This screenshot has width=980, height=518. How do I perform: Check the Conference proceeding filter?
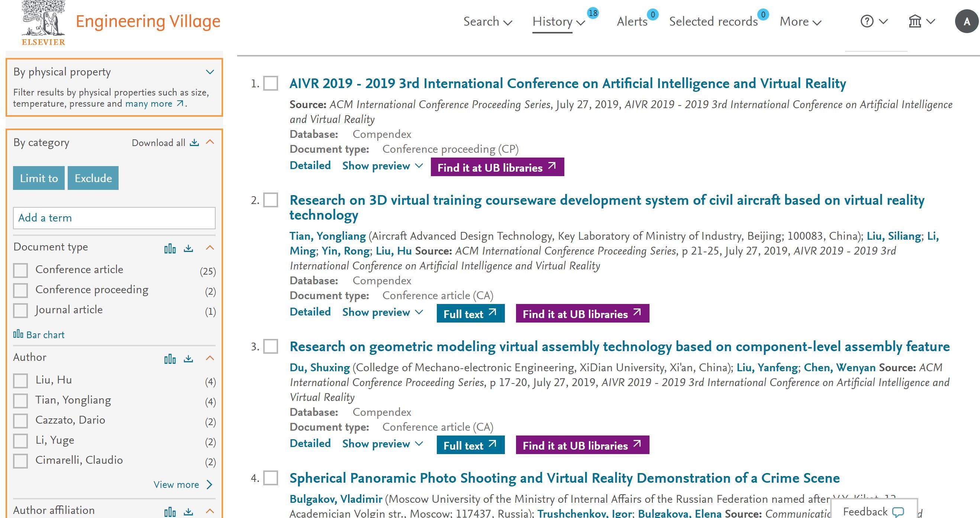[x=20, y=291]
